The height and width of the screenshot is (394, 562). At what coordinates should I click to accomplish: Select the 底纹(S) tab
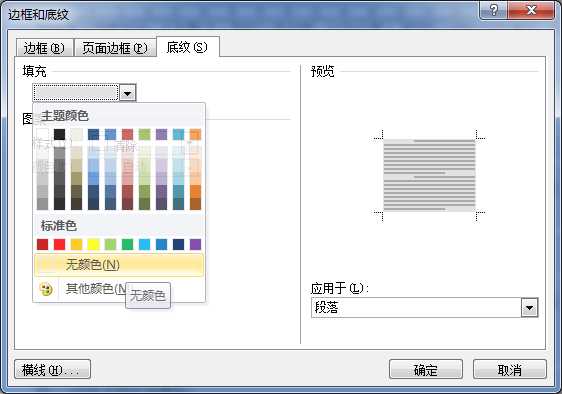188,47
